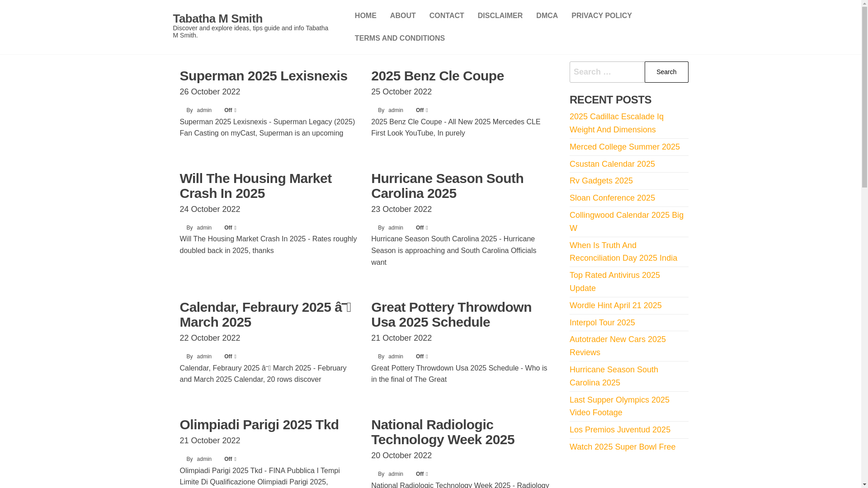The width and height of the screenshot is (868, 488).
Task: Open National Radiologic Technology Week 2025 post
Action: pos(443,432)
